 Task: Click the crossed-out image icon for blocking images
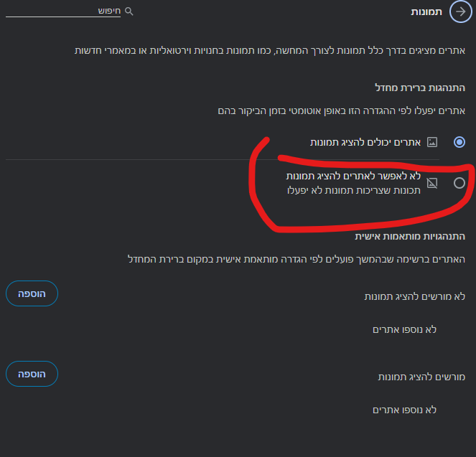point(432,183)
